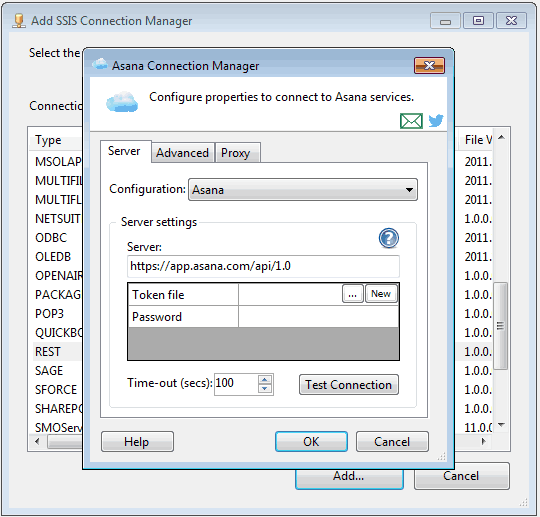Click the horizontal scrollbar left arrow
Viewport: 540px width, 517px height.
tap(37, 441)
